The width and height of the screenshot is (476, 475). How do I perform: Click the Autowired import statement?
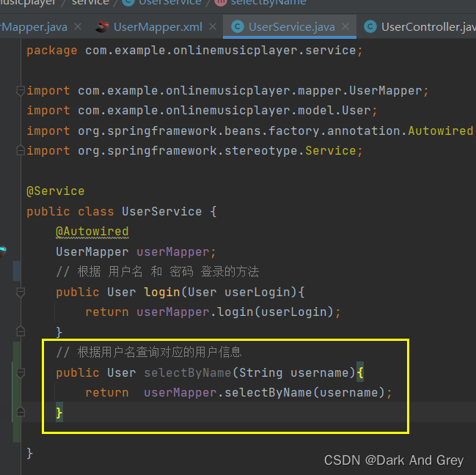click(251, 130)
